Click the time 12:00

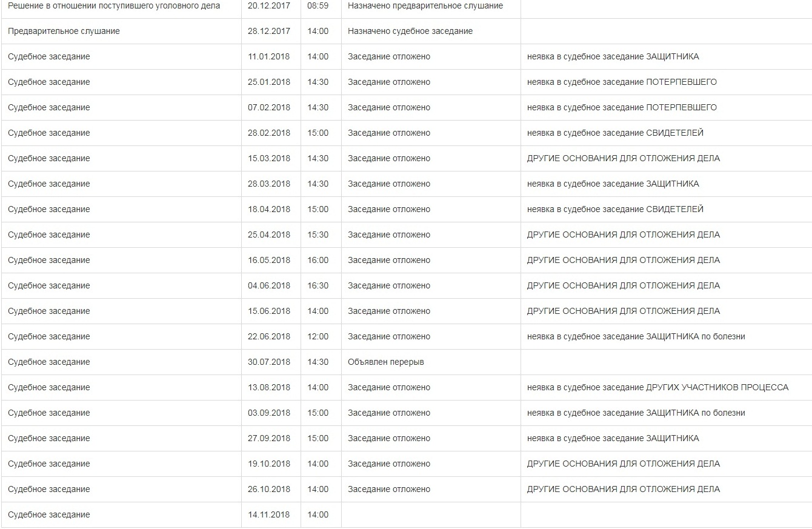(x=318, y=336)
